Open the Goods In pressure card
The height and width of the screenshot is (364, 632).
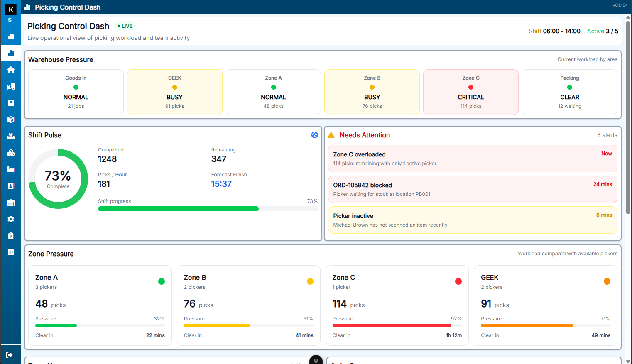coord(76,92)
